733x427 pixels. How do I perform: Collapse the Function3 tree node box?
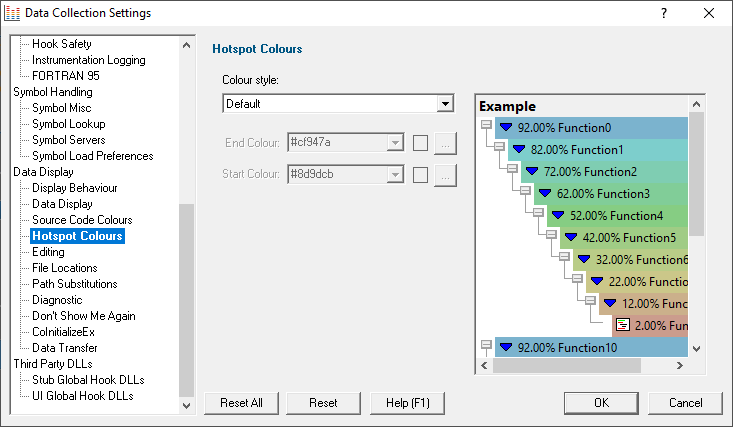click(x=525, y=190)
